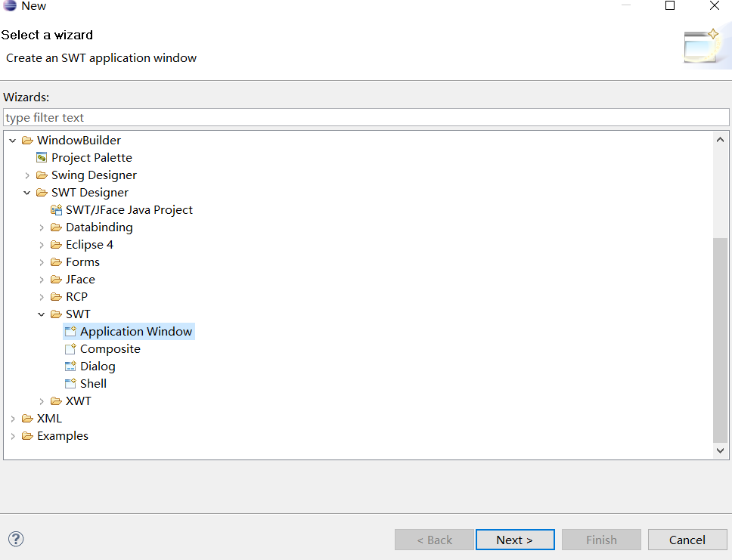Image resolution: width=732 pixels, height=560 pixels.
Task: Expand the XML category
Action: pos(12,418)
